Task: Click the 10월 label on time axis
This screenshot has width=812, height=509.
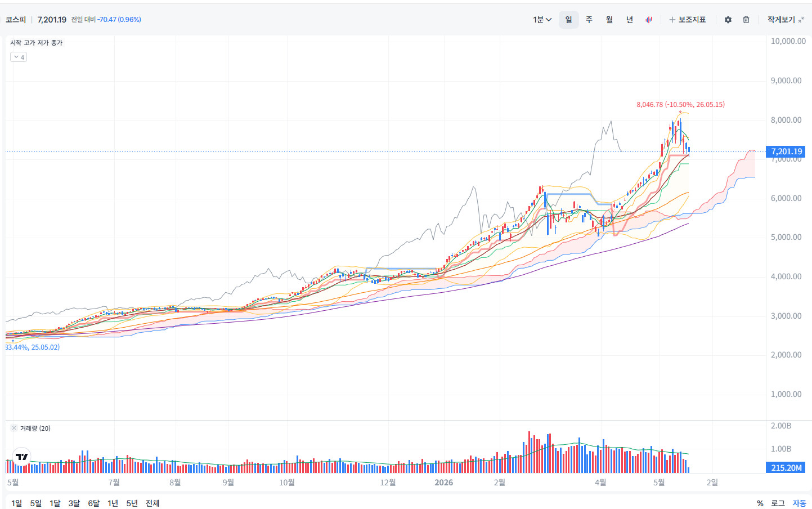Action: (x=287, y=483)
